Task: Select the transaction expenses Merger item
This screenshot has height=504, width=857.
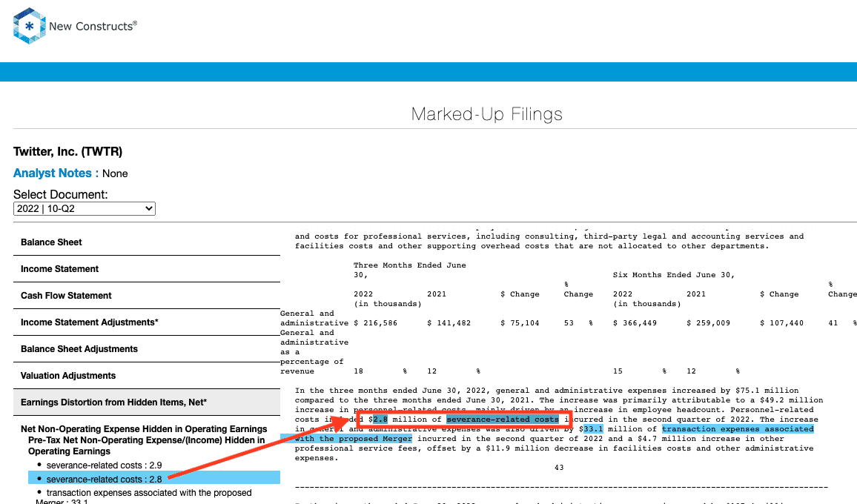Action: (144, 497)
